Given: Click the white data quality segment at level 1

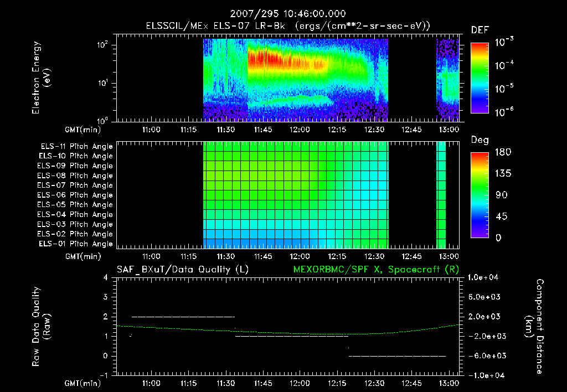Looking at the screenshot, I should coord(292,336).
